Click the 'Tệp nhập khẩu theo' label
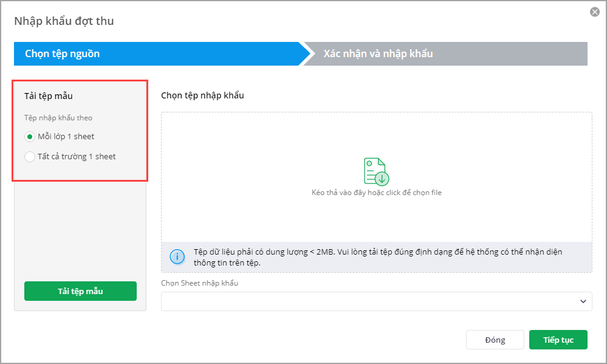 tap(58, 118)
